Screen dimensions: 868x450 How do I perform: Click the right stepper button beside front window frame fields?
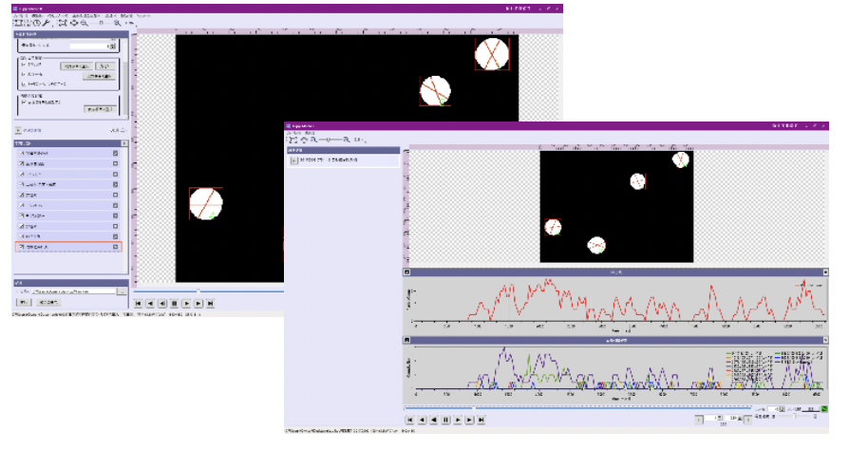pos(748,420)
